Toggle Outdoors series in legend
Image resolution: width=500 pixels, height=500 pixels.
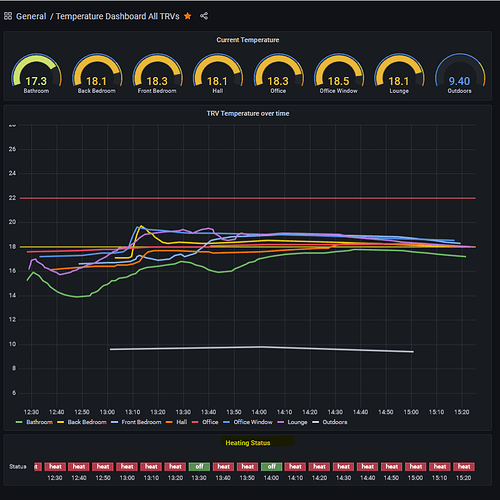coord(335,422)
